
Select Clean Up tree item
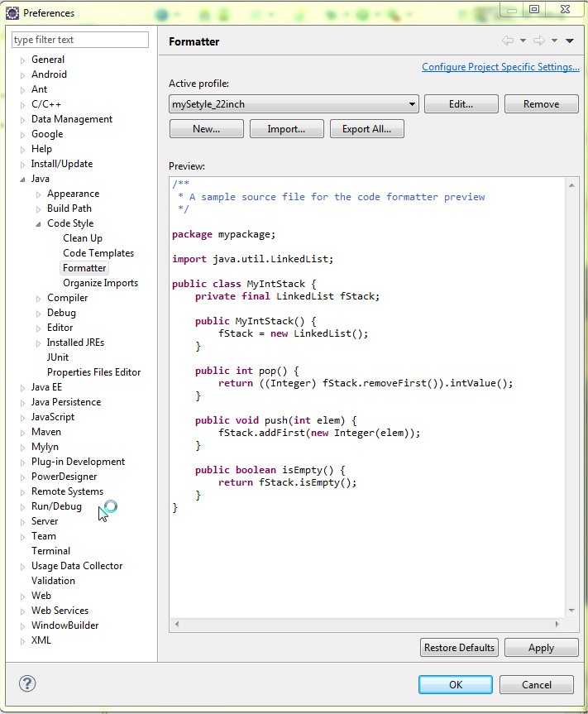[83, 238]
